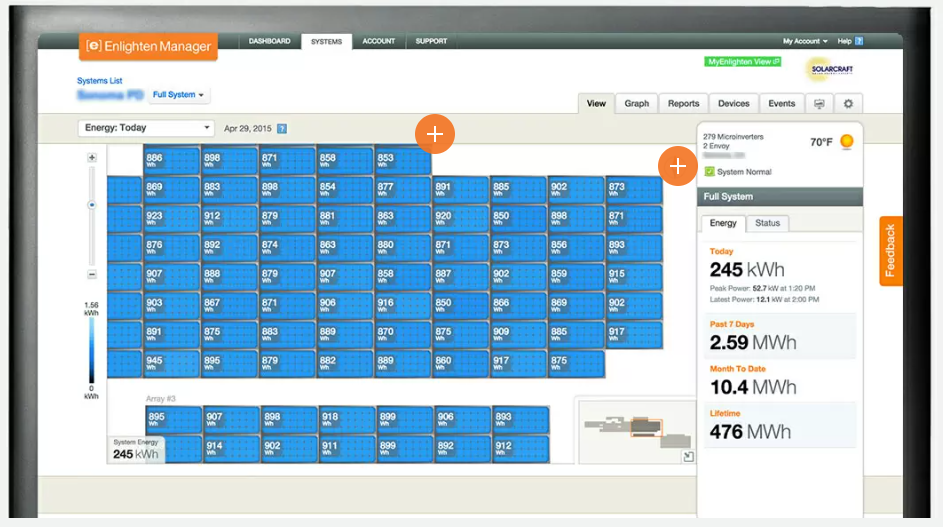The height and width of the screenshot is (527, 943).
Task: Select the solar panel showing 909 Wh
Action: pos(518,334)
